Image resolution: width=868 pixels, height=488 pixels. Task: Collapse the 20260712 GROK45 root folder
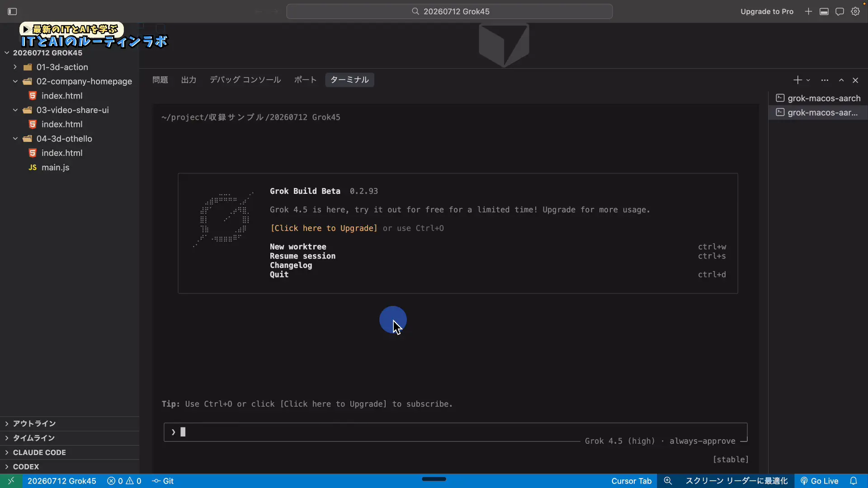pyautogui.click(x=70, y=53)
